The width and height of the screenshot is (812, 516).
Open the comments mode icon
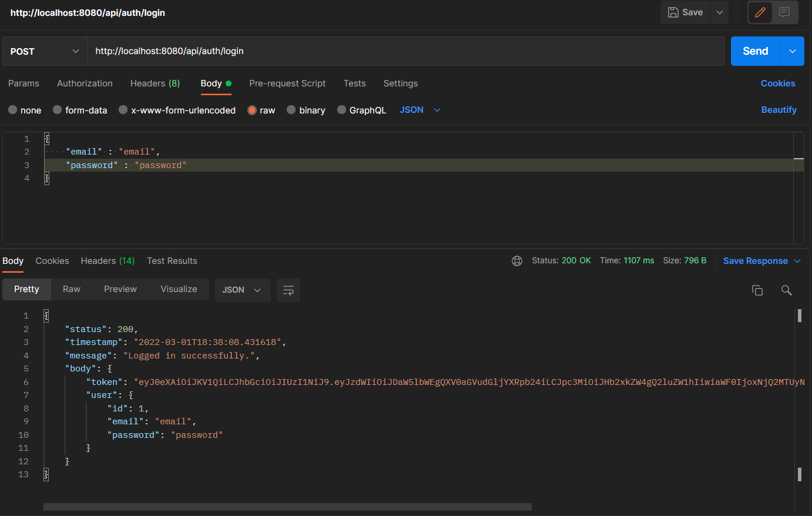coord(784,12)
